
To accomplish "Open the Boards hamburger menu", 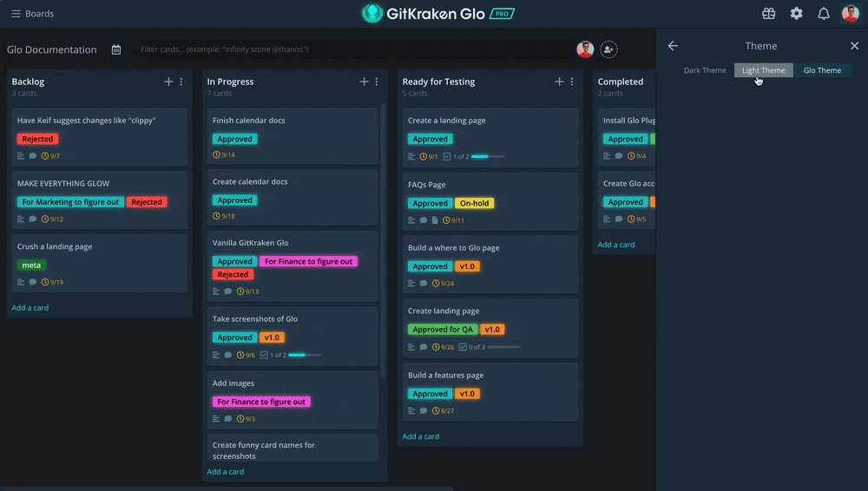I will 16,13.
